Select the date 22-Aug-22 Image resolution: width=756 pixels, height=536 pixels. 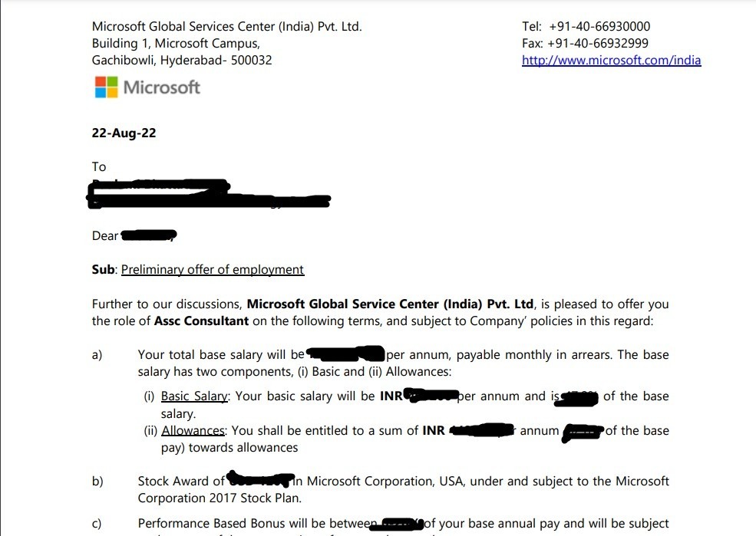124,133
